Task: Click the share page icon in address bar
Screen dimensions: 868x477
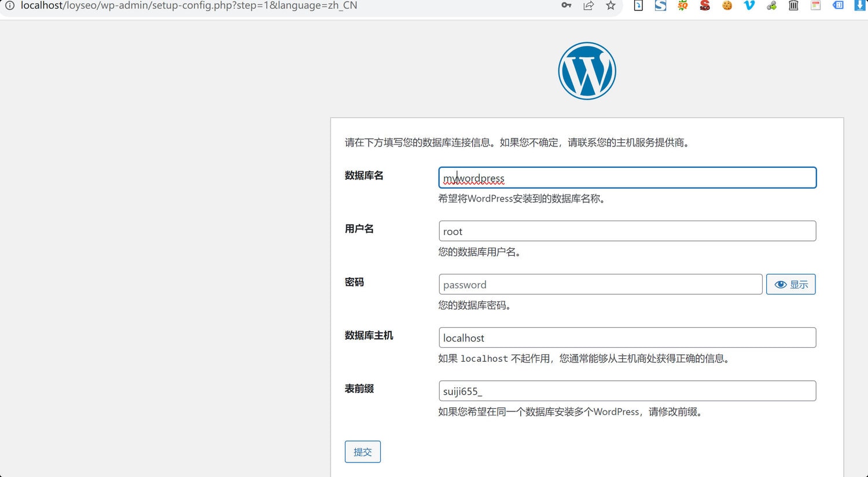Action: tap(589, 5)
